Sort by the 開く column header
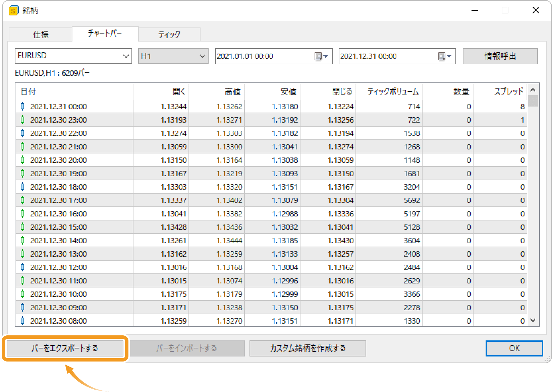The height and width of the screenshot is (392, 552). [161, 91]
